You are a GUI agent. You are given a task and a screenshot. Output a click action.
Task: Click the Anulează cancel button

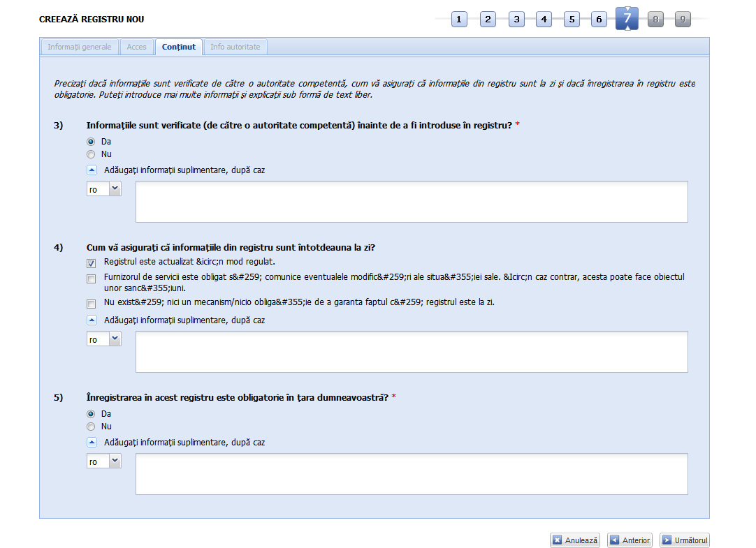(x=575, y=540)
